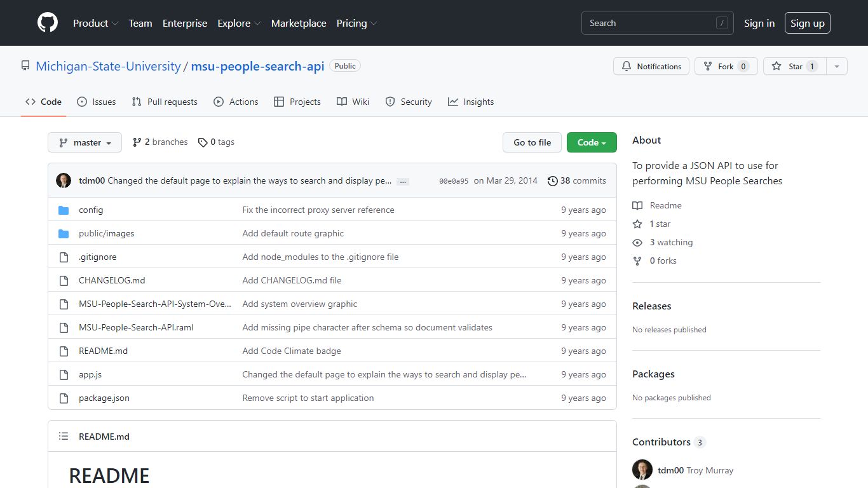Select the Code tab
This screenshot has width=868, height=488.
click(44, 102)
